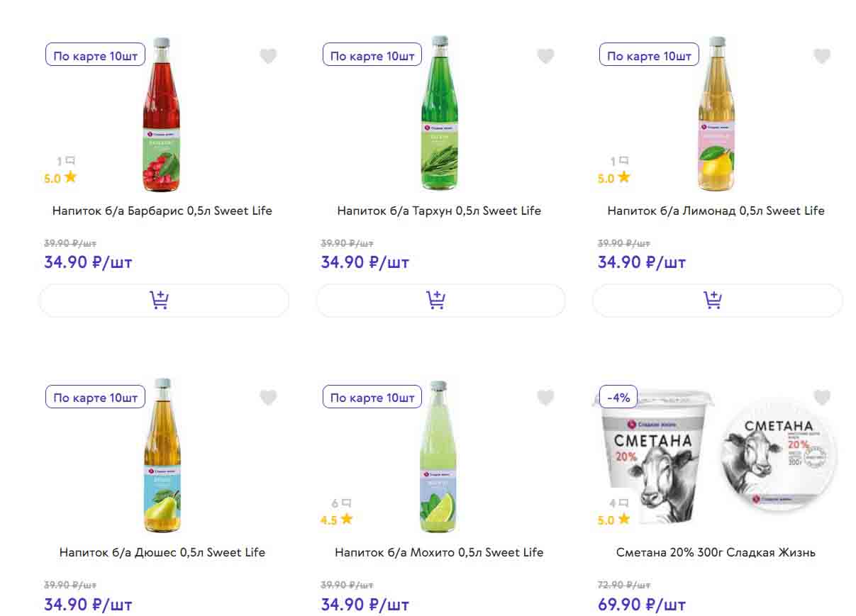Open Напиток б/а Мохито 0,5л link
This screenshot has height=616, width=856.
coord(439,552)
